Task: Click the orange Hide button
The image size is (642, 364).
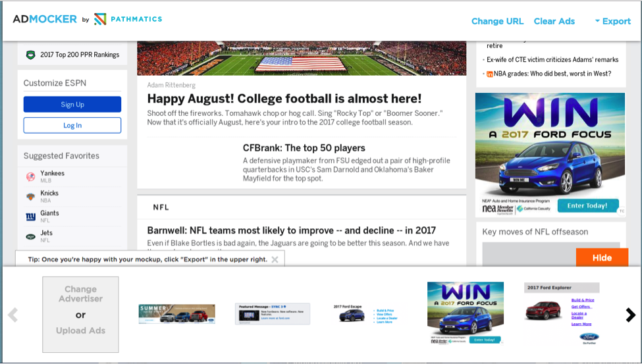Action: click(602, 257)
